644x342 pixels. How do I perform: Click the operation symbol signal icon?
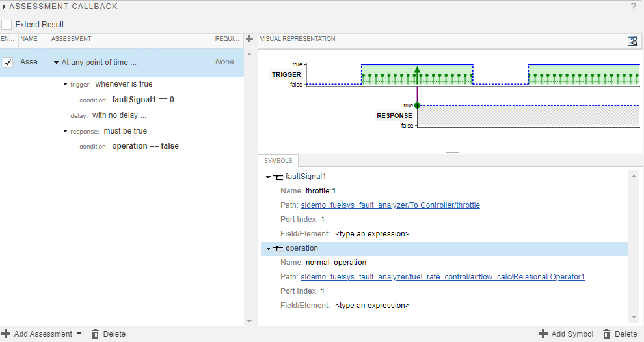pyautogui.click(x=278, y=248)
